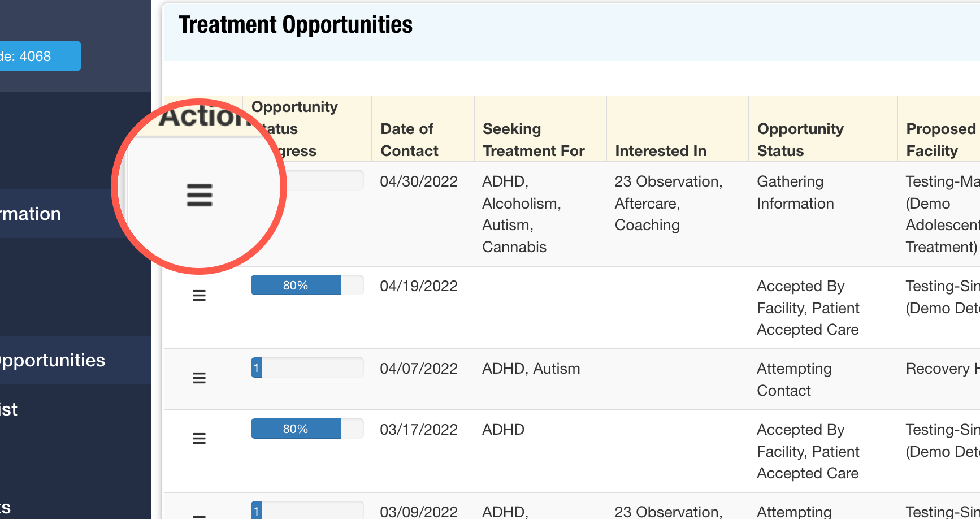The width and height of the screenshot is (980, 519).
Task: Open actions menu for the Gathering Information row
Action: (x=199, y=195)
